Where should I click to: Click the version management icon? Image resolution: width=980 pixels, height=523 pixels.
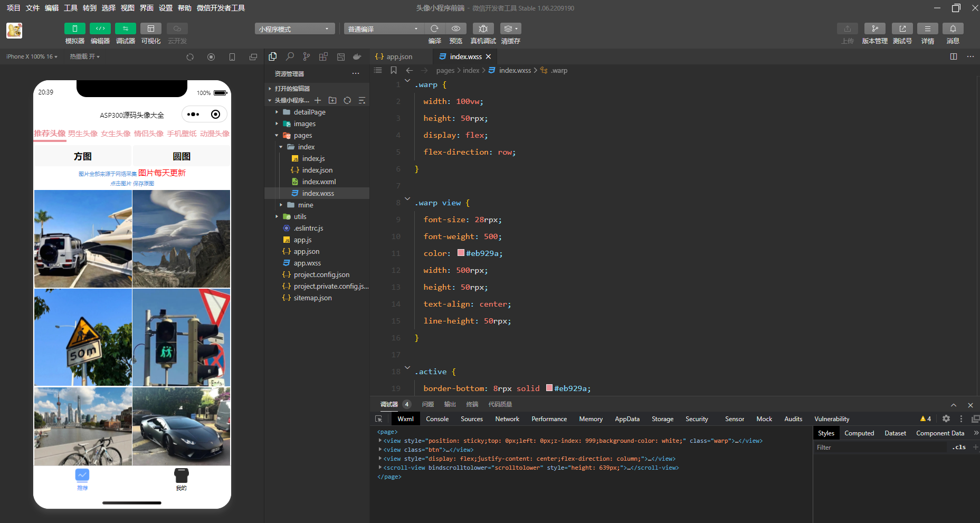pyautogui.click(x=874, y=28)
